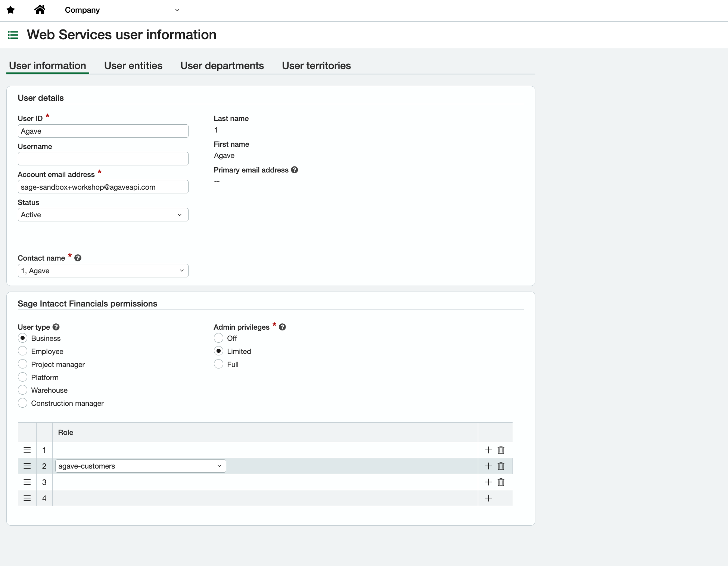Screen dimensions: 728x566
Task: Select Business user type
Action: tap(23, 338)
